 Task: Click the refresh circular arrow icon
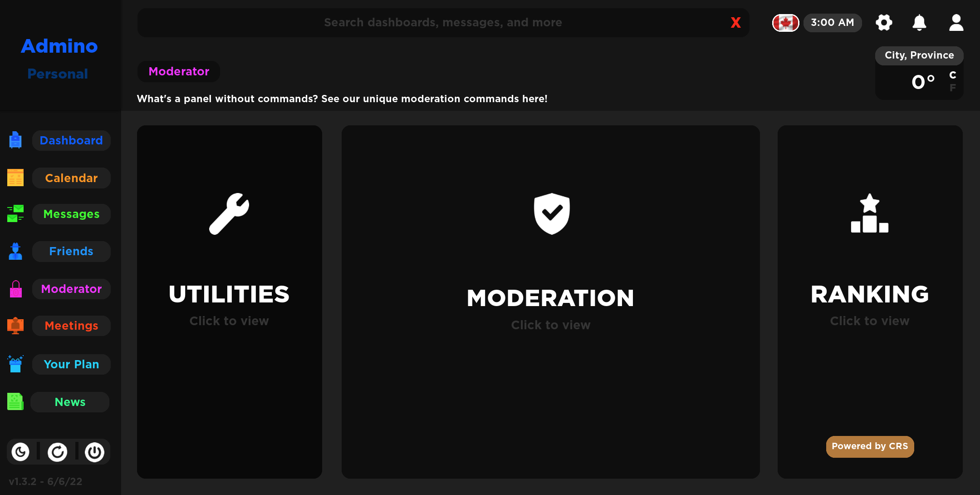[58, 452]
